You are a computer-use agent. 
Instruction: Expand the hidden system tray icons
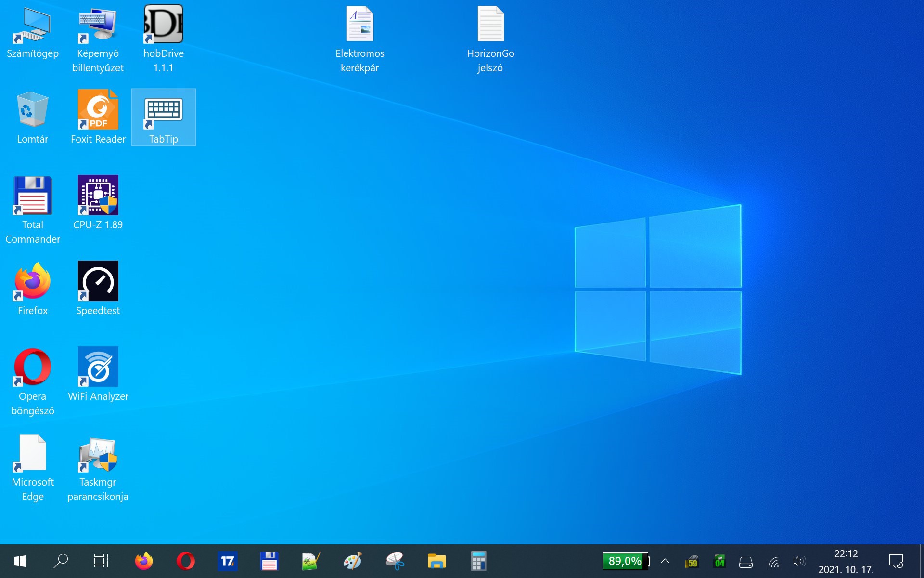[x=665, y=561]
